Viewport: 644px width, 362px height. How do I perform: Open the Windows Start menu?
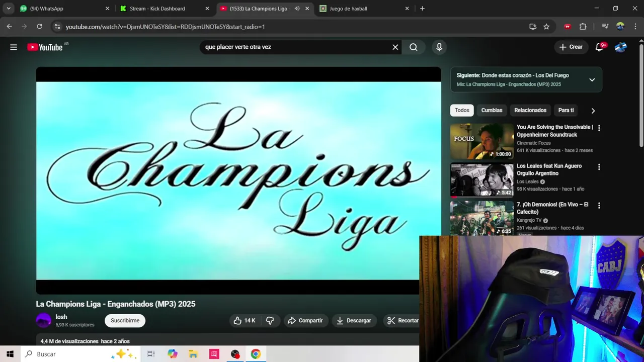click(x=10, y=354)
